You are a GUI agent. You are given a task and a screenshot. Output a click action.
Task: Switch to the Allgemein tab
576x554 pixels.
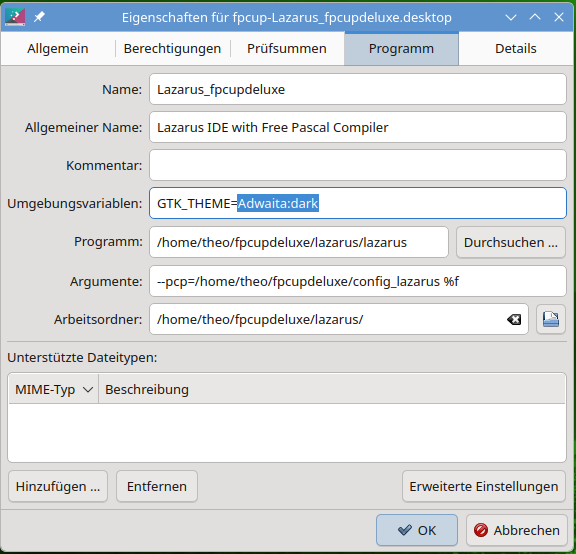pos(58,48)
